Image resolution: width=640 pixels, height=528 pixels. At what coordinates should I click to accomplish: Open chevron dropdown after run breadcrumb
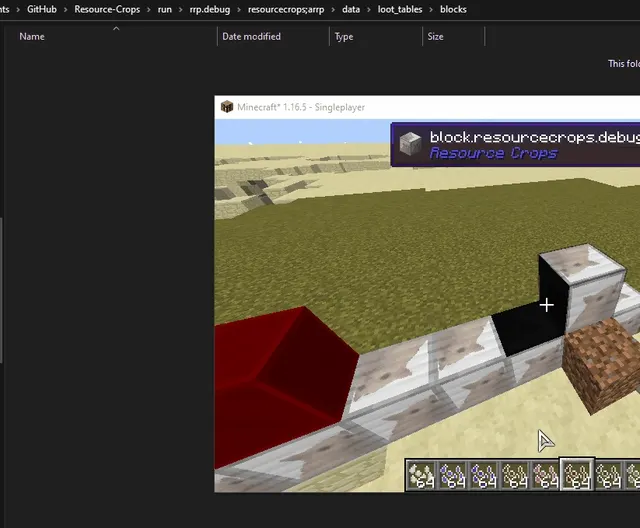(x=180, y=9)
